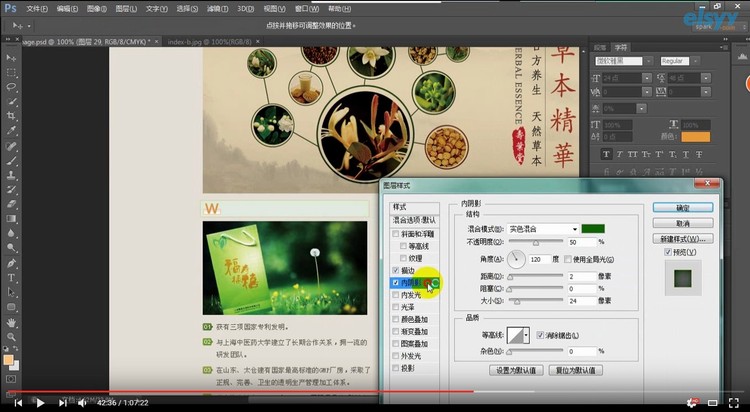Open the font family dropdown arrow

coord(649,61)
